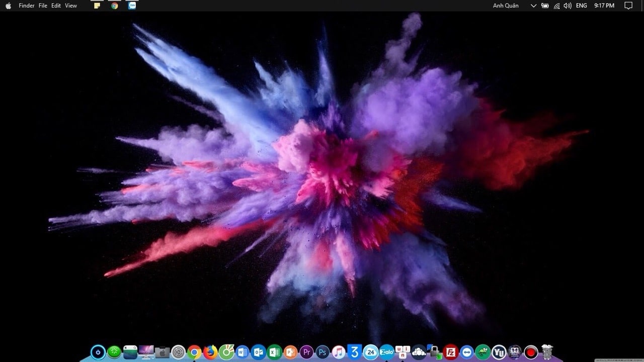Launch Photoshop from the dock
Screen dimensions: 644x362
(323, 352)
